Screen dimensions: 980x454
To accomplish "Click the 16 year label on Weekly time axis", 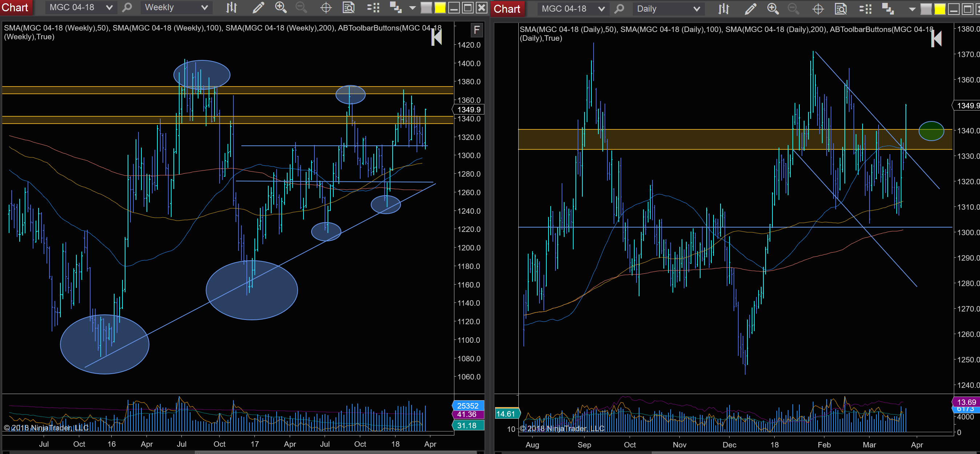I will [112, 444].
